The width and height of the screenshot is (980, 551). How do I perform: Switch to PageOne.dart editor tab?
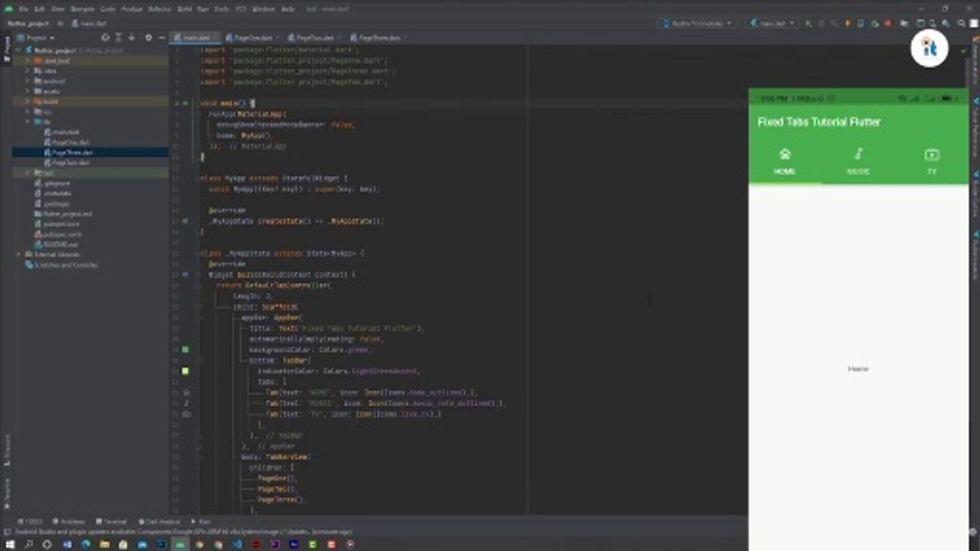(x=253, y=37)
